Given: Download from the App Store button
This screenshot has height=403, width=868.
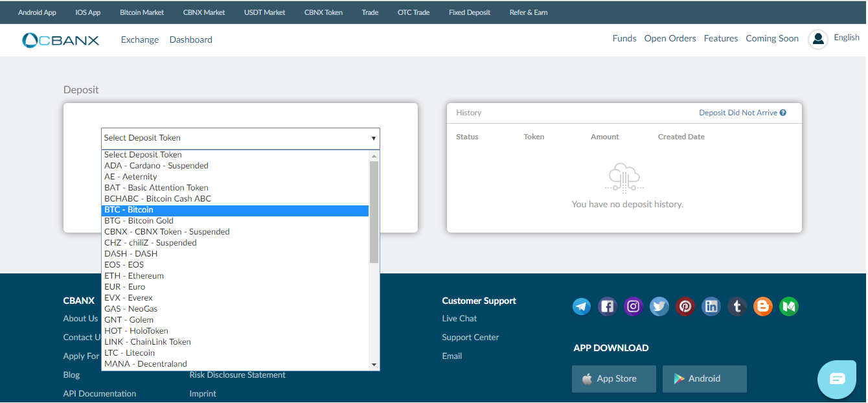Looking at the screenshot, I should tap(614, 379).
